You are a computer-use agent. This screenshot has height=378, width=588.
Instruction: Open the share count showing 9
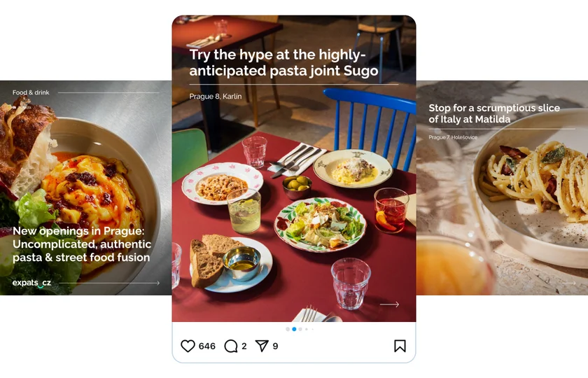coord(276,346)
